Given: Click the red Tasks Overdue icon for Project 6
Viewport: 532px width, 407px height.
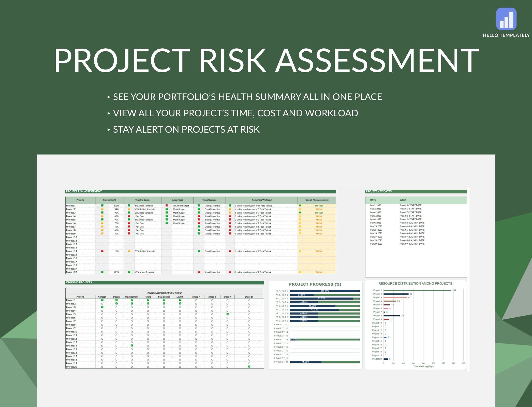Looking at the screenshot, I should (x=199, y=223).
